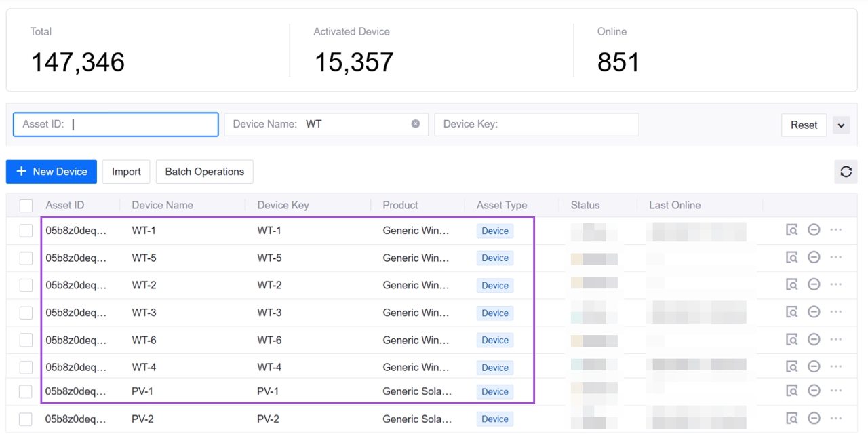This screenshot has height=445, width=868.
Task: Click the Device Name column header
Action: click(x=163, y=205)
